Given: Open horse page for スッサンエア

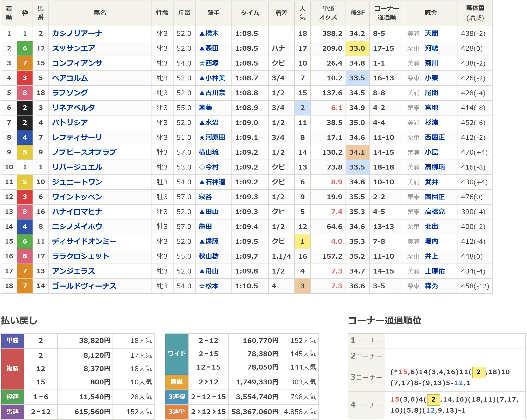Looking at the screenshot, I should (73, 48).
